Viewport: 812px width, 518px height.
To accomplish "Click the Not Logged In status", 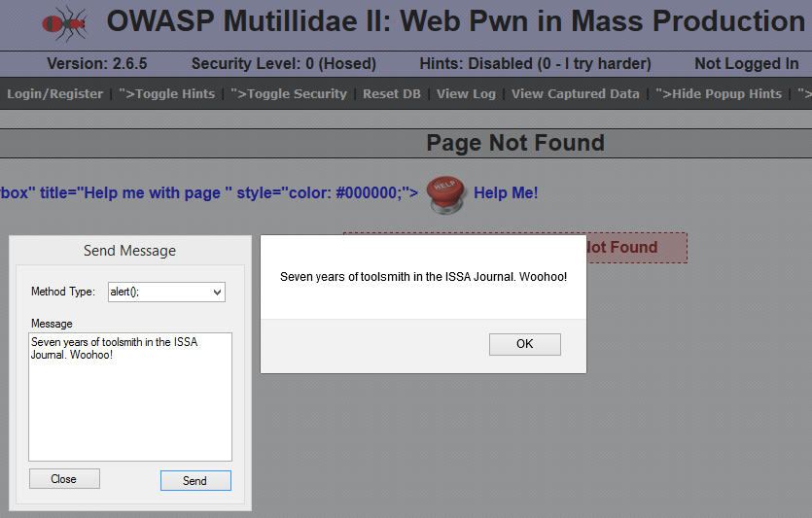I will [x=746, y=63].
